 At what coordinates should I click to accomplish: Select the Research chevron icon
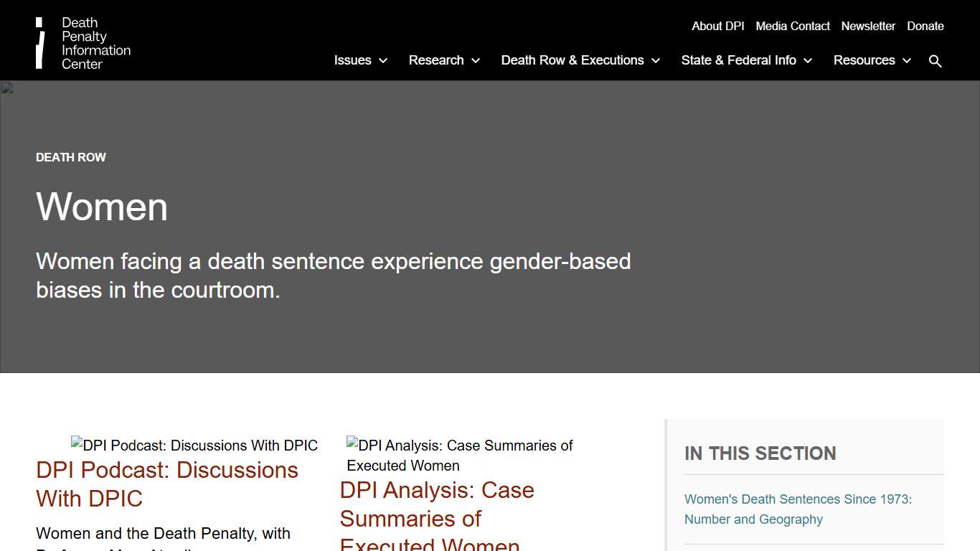point(476,61)
